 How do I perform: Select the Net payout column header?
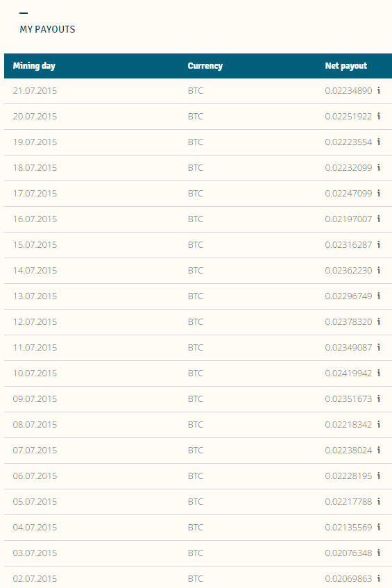click(x=346, y=66)
